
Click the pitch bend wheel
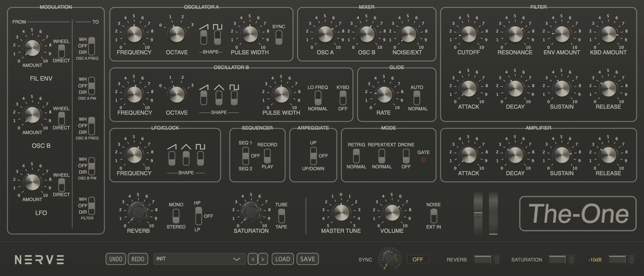[x=478, y=213]
